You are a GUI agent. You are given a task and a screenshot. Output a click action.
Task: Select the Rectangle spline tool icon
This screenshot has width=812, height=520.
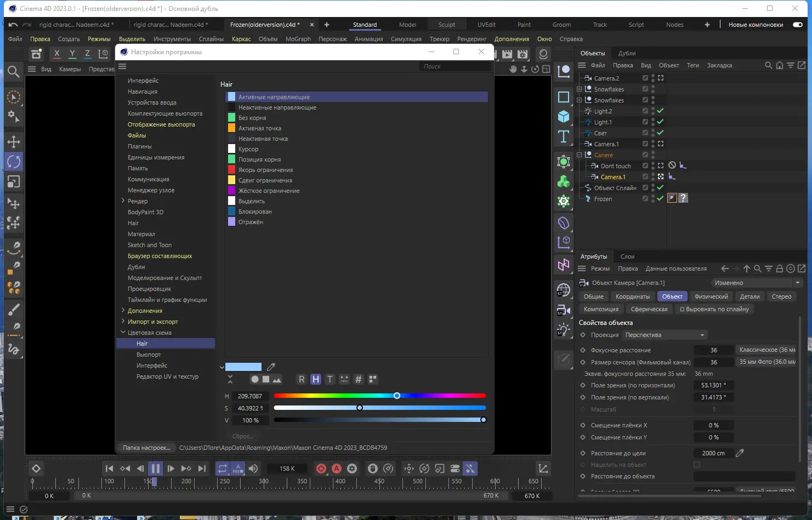564,97
